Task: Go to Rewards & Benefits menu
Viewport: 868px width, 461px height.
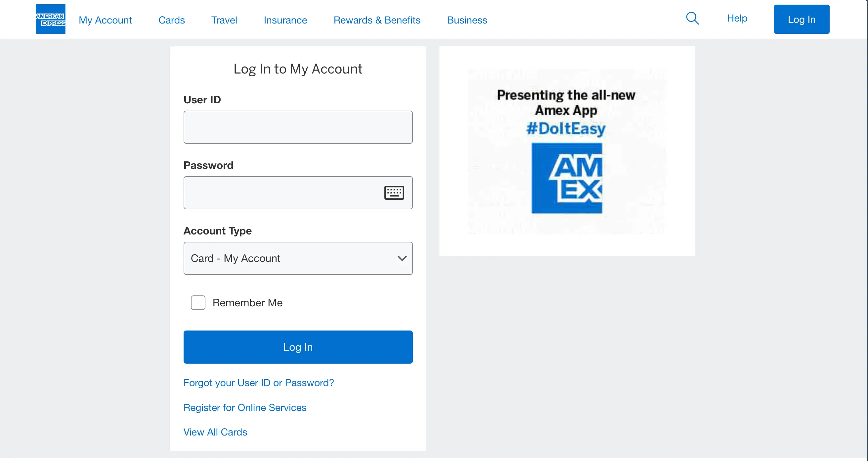Action: pos(377,20)
